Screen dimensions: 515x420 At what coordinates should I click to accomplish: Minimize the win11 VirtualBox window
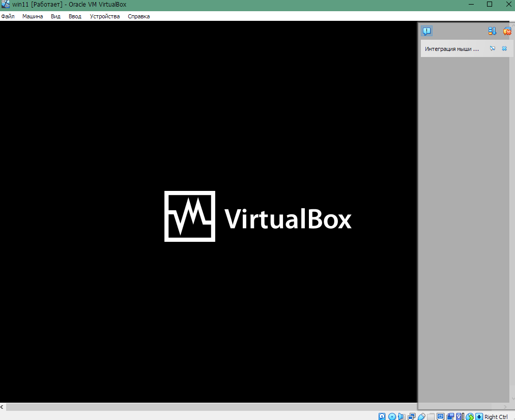(x=471, y=4)
